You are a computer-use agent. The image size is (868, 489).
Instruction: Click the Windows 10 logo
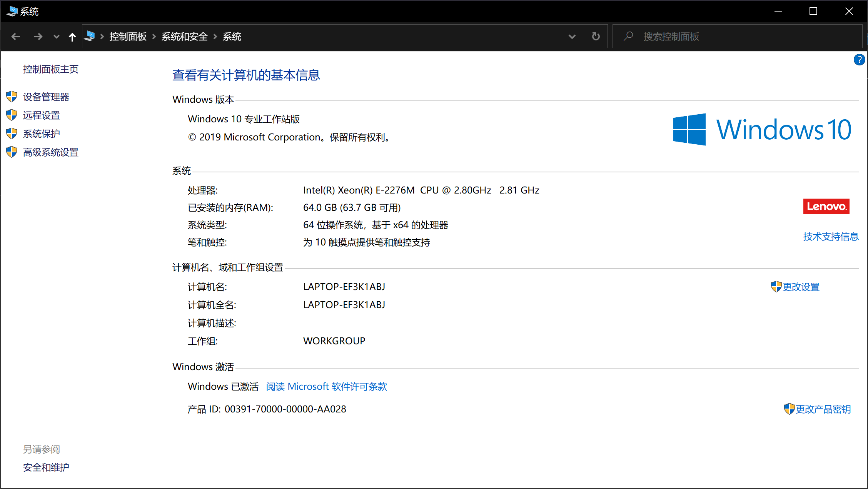[x=762, y=129]
